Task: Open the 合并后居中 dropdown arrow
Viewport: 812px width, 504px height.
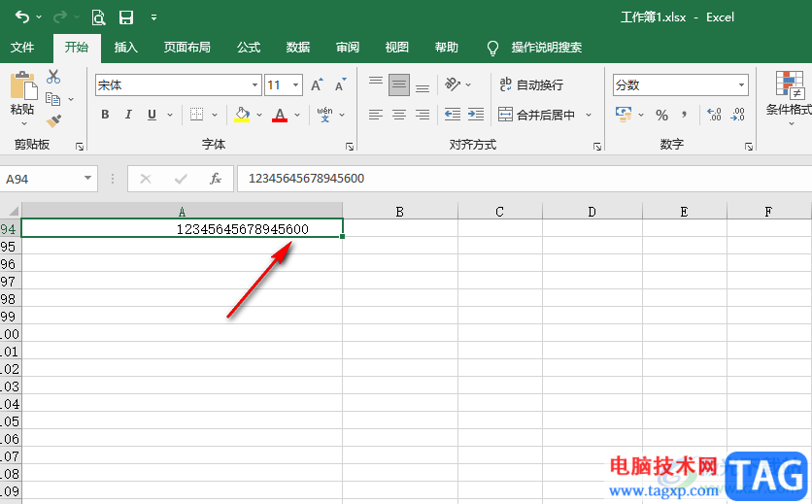Action: click(x=589, y=115)
